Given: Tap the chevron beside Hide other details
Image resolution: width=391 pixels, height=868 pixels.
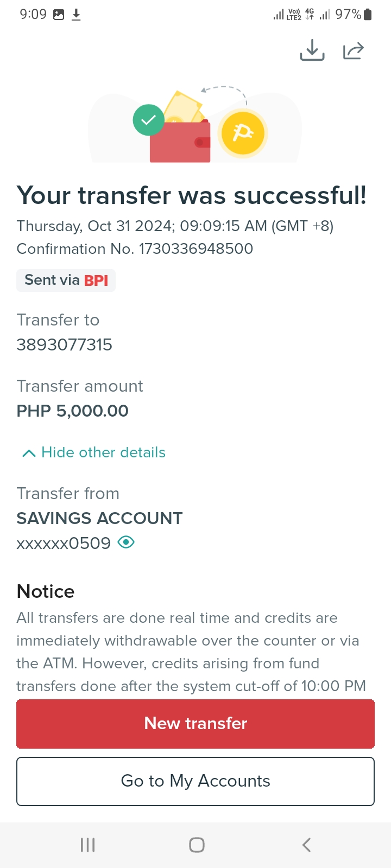Looking at the screenshot, I should 29,453.
